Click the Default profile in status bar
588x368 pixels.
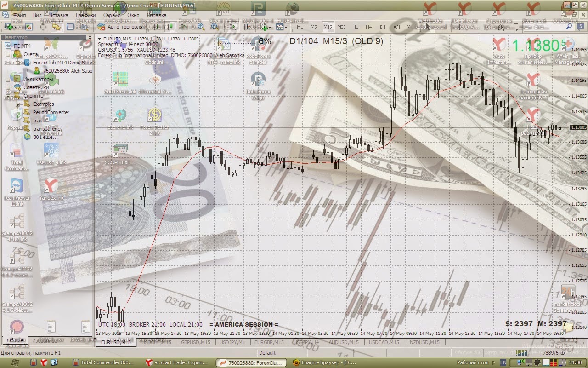pos(267,353)
